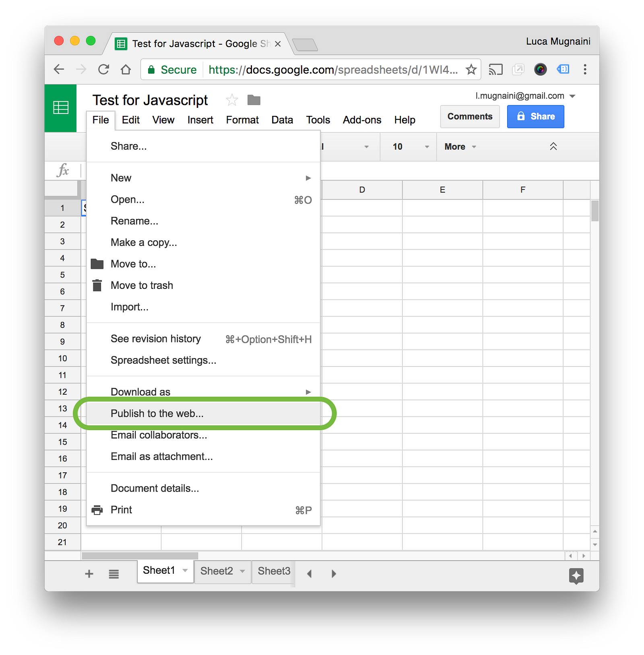Open the Explore button at bottom right

tap(576, 576)
